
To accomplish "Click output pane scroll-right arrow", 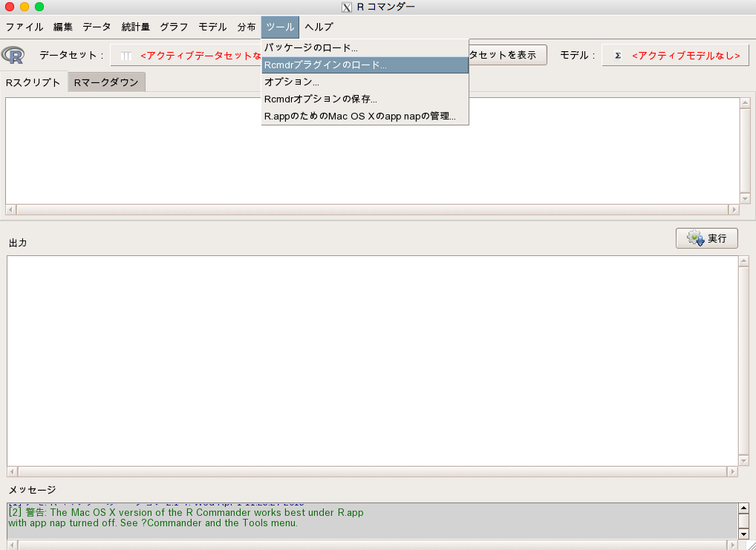I will pos(732,471).
